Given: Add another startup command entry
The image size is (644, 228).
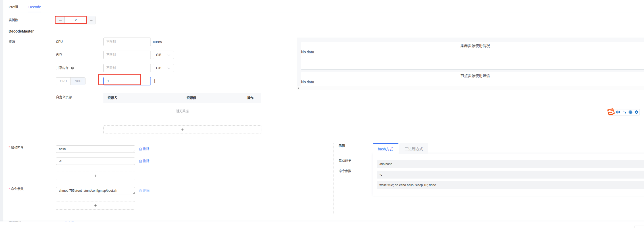Looking at the screenshot, I should 95,176.
